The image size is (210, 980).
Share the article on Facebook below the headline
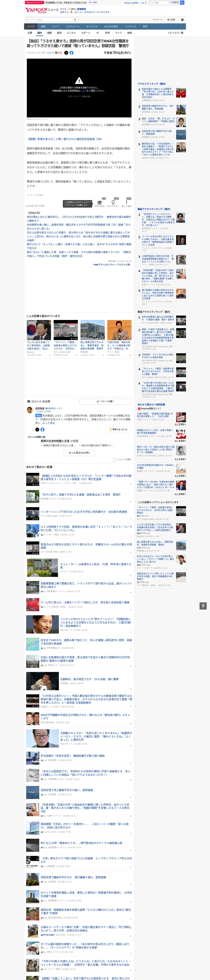point(71,53)
